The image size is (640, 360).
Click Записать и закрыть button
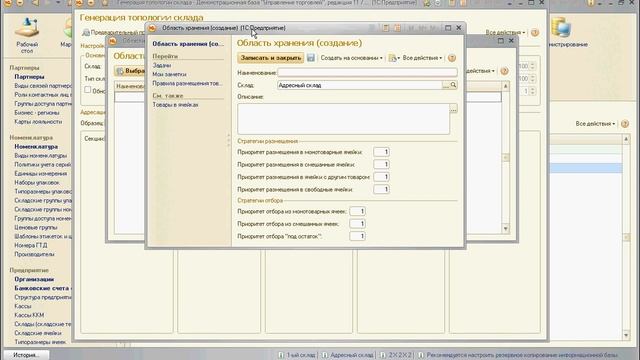coord(271,58)
